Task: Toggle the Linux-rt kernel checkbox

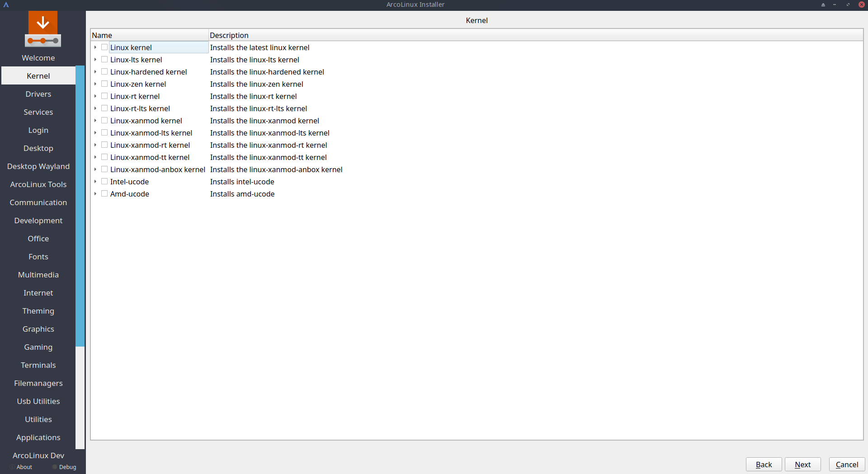Action: (104, 96)
